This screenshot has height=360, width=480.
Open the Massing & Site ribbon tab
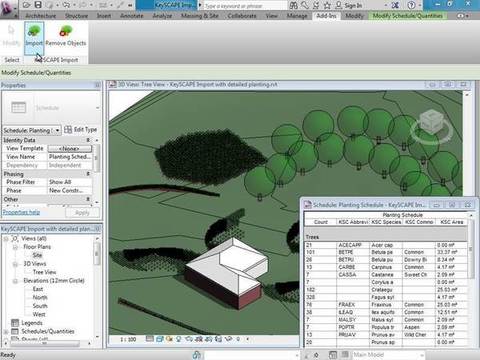[x=200, y=16]
